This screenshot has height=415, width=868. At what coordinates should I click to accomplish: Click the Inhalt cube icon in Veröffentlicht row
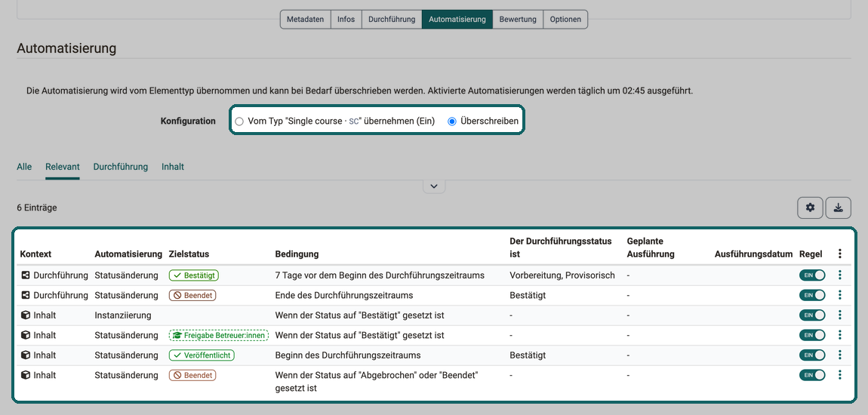tap(25, 355)
